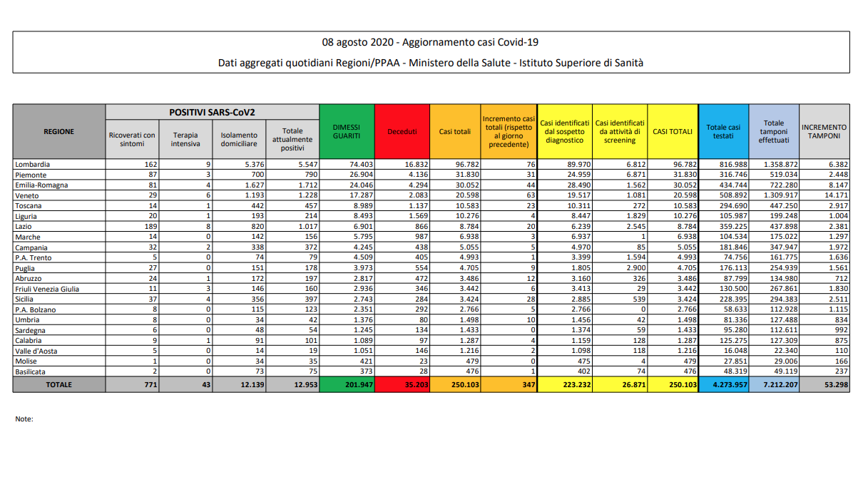Select the Terapia intensiva column header
868x492 pixels.
coord(185,139)
